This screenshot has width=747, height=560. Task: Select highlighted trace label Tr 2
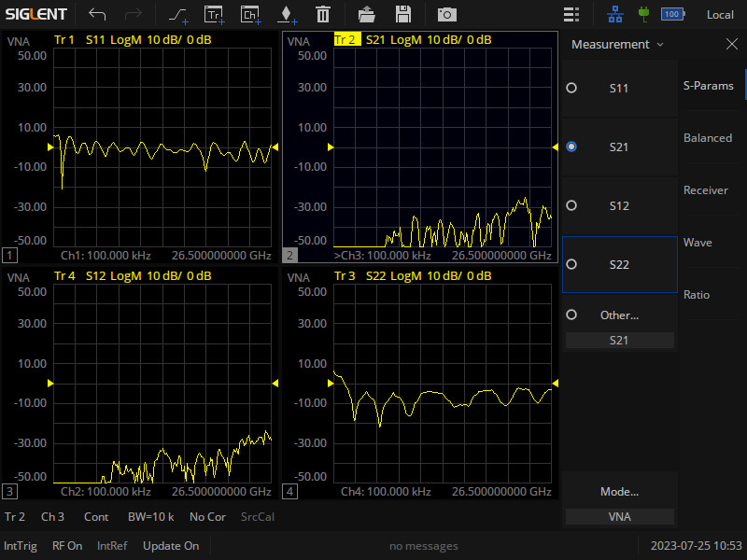pos(347,39)
